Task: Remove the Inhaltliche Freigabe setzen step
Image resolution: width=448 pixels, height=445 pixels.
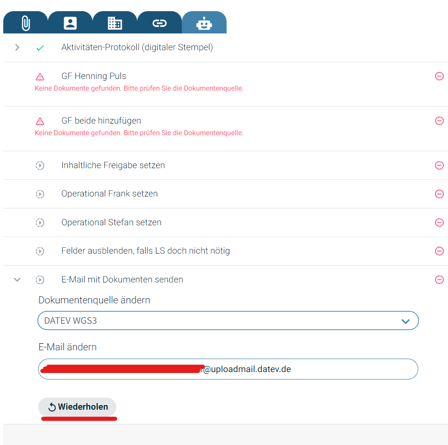Action: [x=439, y=165]
